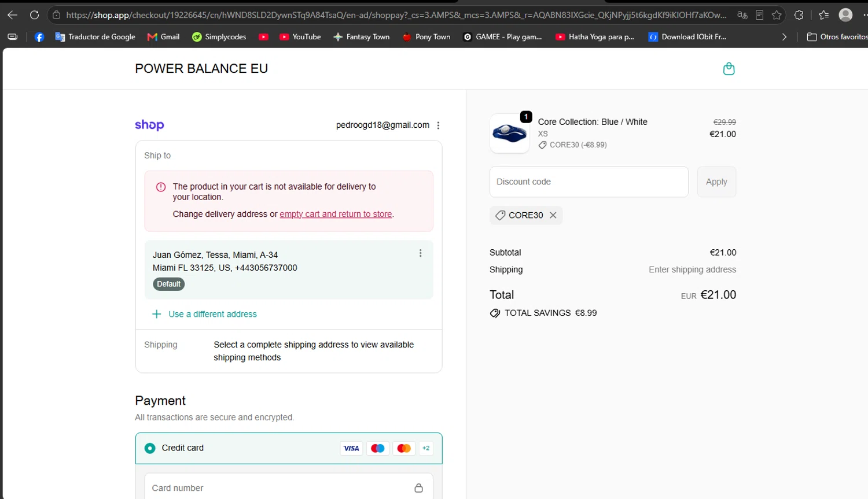Click the Visa card logo

(351, 448)
